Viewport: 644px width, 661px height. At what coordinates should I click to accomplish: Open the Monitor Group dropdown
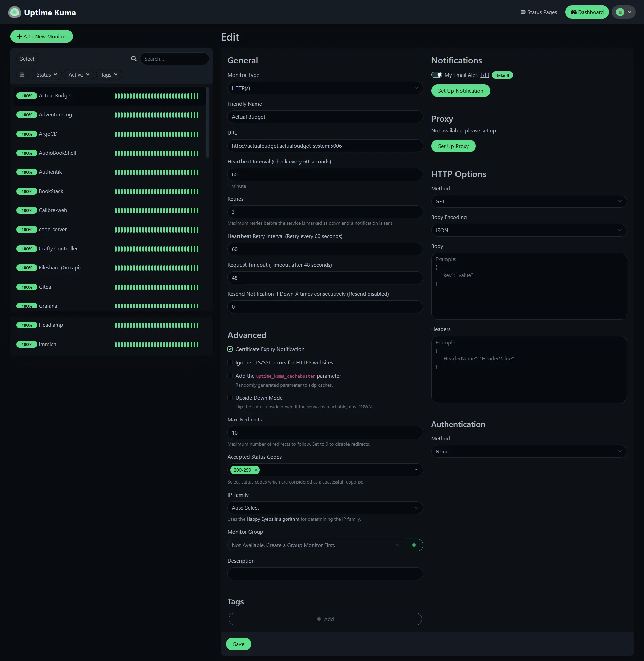click(x=316, y=545)
